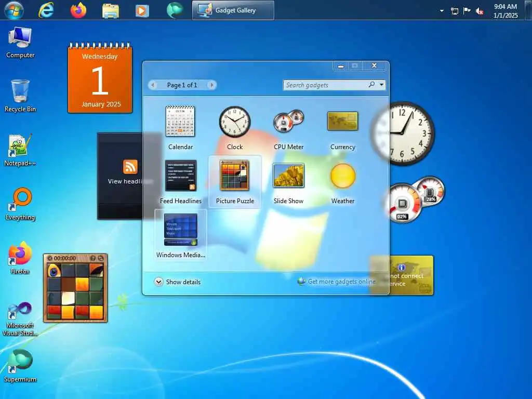Open the Start menu orb
532x399 pixels.
click(x=14, y=10)
